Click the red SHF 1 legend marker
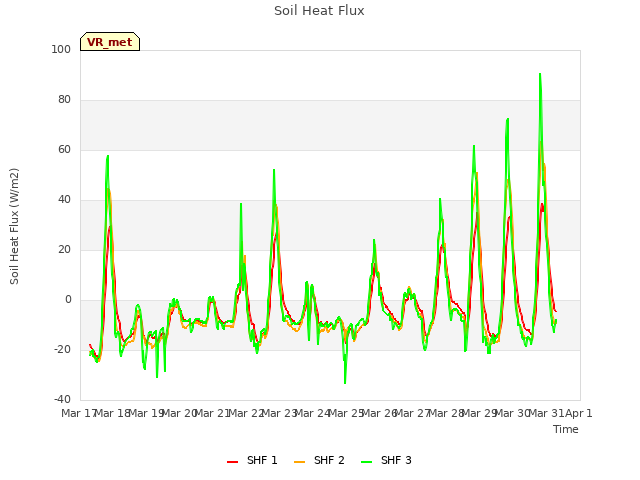 (x=232, y=461)
